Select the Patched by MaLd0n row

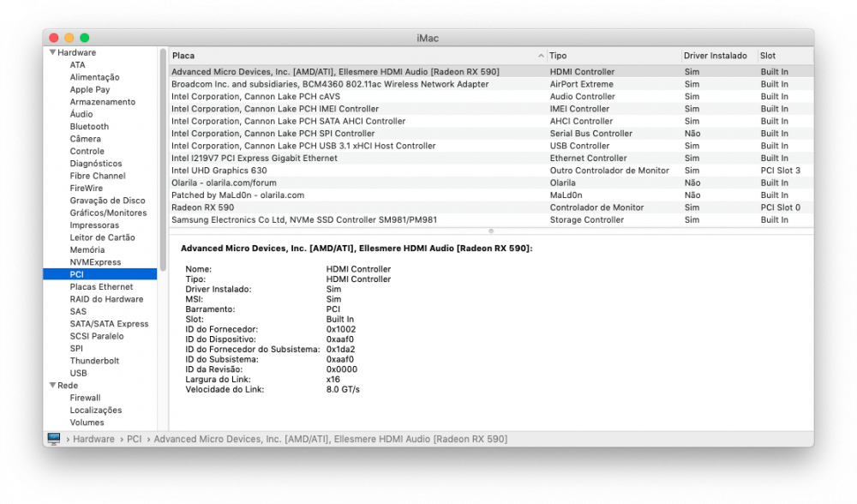(491, 195)
